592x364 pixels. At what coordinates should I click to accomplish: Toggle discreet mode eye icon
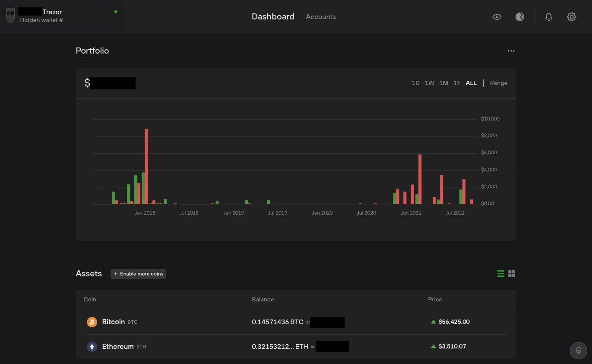point(497,17)
